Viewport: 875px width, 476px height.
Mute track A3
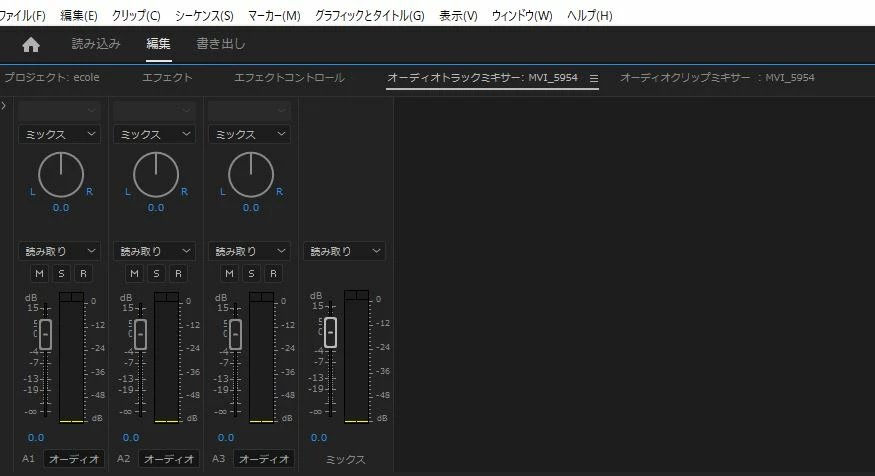229,273
